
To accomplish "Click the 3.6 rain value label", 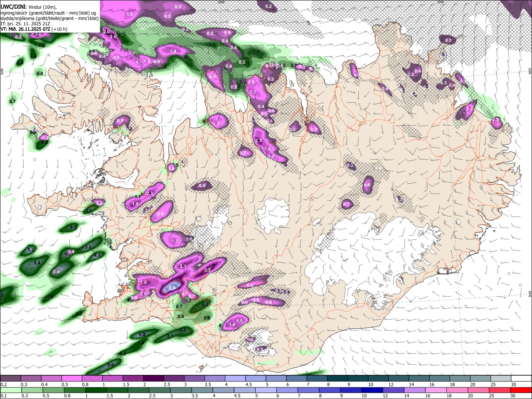I will pos(111,365).
